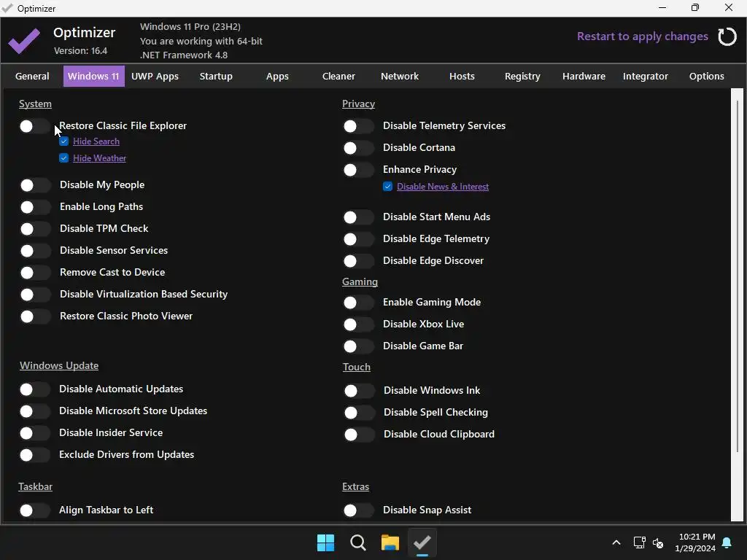Open the UWP Apps tab
This screenshot has width=747, height=560.
click(155, 76)
